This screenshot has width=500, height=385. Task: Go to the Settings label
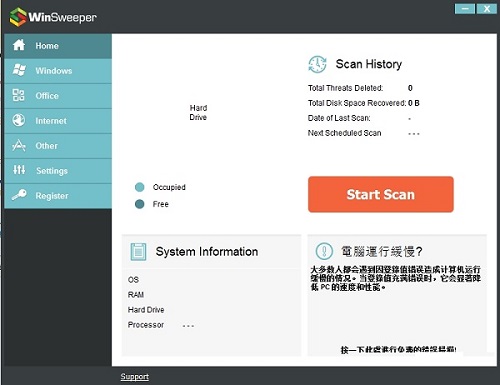pos(52,171)
